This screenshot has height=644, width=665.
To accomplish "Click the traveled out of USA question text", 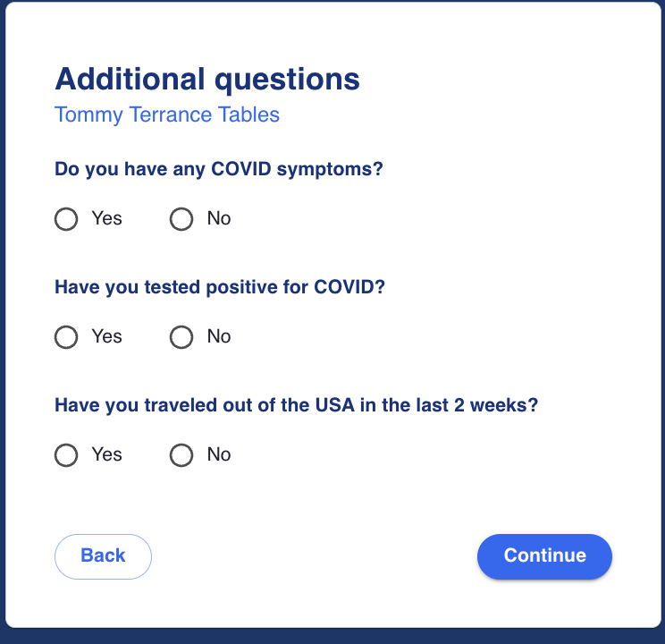I will [296, 405].
